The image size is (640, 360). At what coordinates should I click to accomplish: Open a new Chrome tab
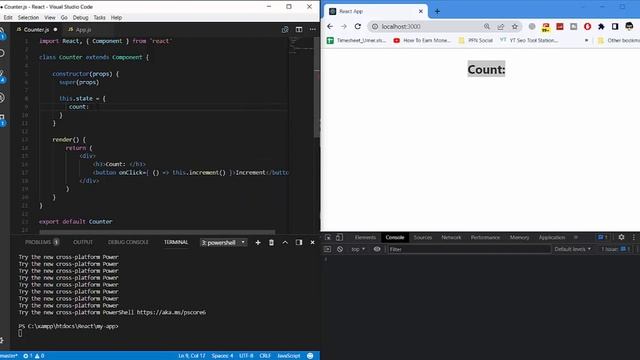point(437,11)
